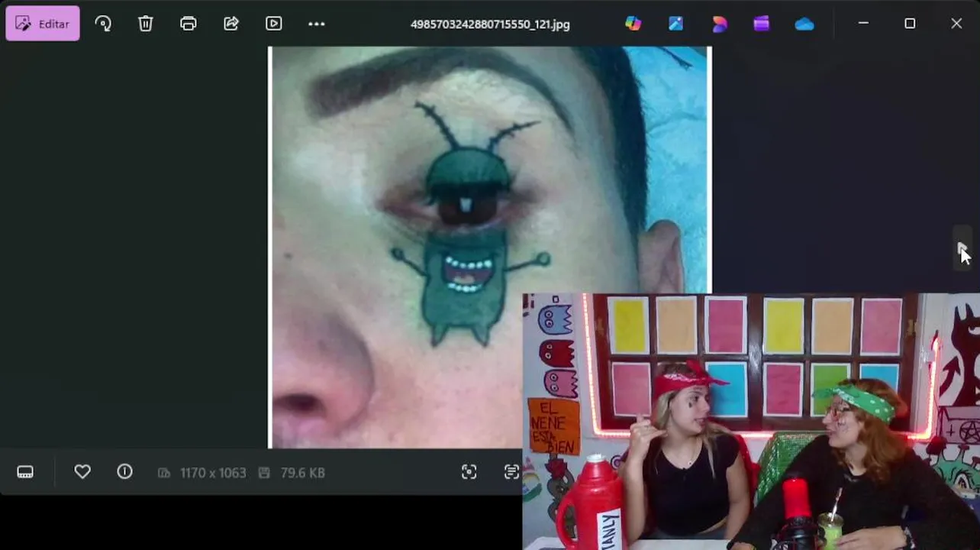Print the image with printer icon
Image resolution: width=980 pixels, height=550 pixels.
point(189,24)
